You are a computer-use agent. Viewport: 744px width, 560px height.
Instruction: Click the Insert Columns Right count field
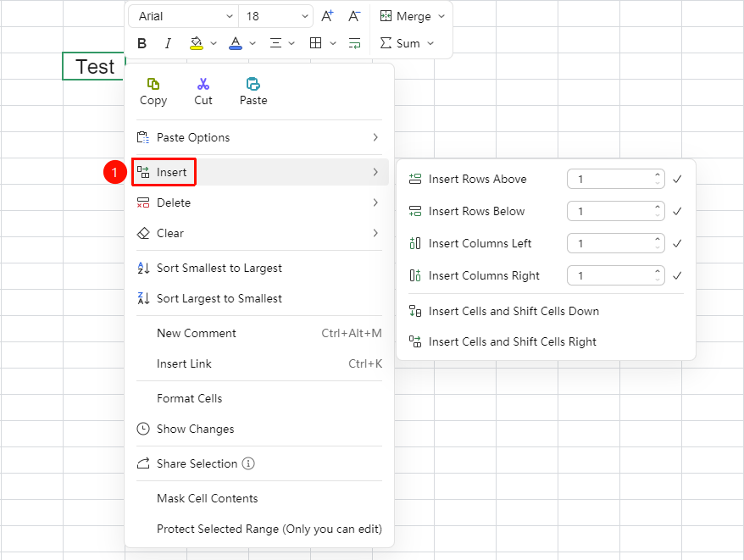(x=616, y=275)
